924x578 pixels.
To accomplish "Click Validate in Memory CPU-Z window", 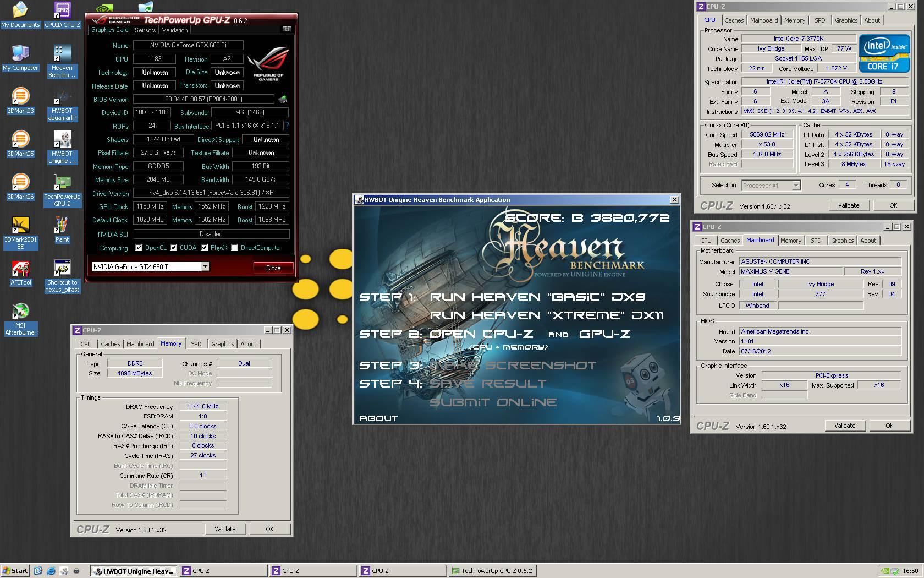I will (225, 529).
